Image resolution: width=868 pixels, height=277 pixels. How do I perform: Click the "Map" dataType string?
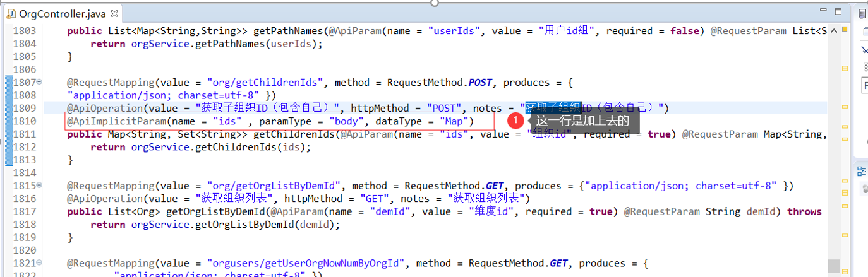click(x=454, y=121)
